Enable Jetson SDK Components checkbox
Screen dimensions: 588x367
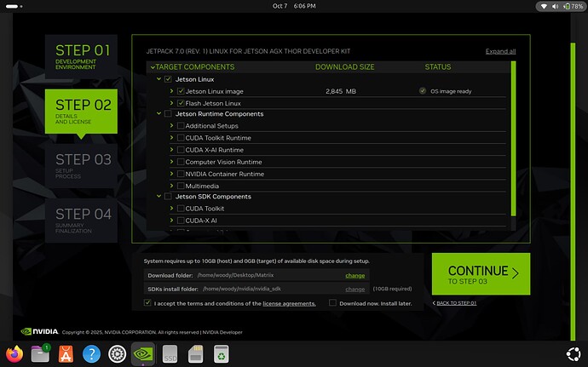[168, 196]
